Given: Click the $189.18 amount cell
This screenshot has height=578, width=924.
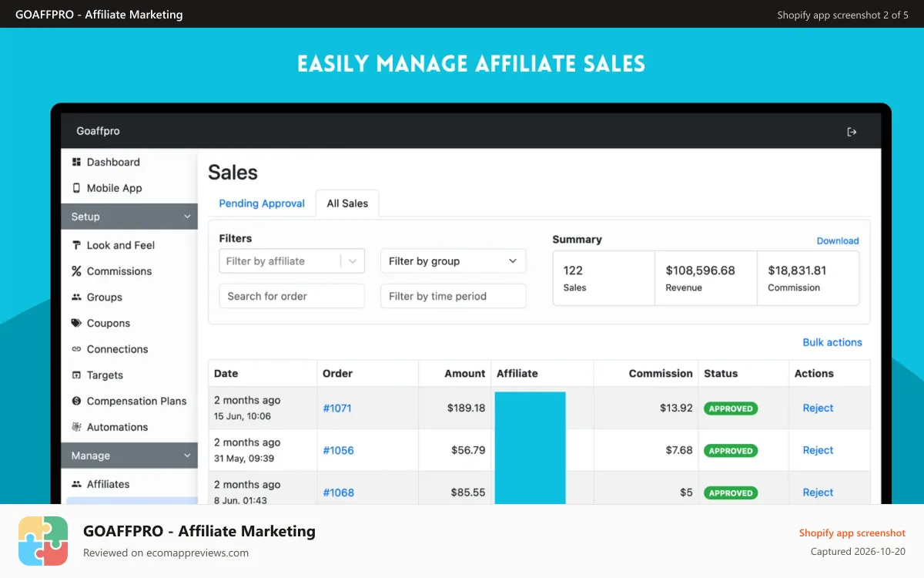Looking at the screenshot, I should coord(466,408).
